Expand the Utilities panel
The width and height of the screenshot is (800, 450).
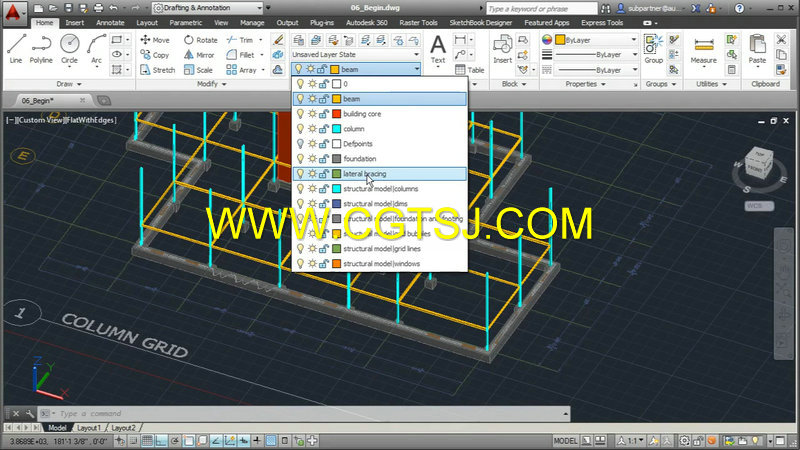[711, 84]
